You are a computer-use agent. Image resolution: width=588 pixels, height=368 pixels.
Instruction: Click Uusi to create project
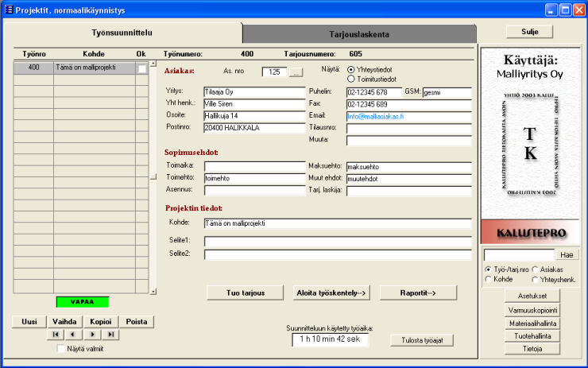point(29,322)
